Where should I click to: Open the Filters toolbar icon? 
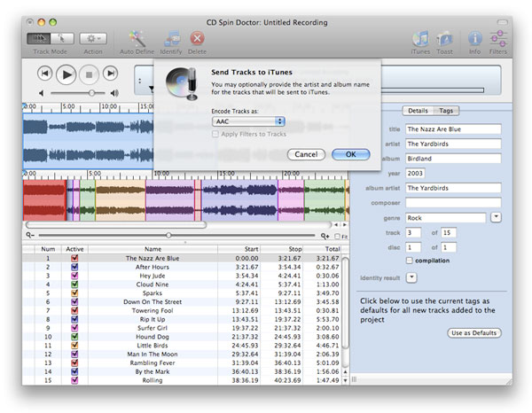pyautogui.click(x=498, y=38)
